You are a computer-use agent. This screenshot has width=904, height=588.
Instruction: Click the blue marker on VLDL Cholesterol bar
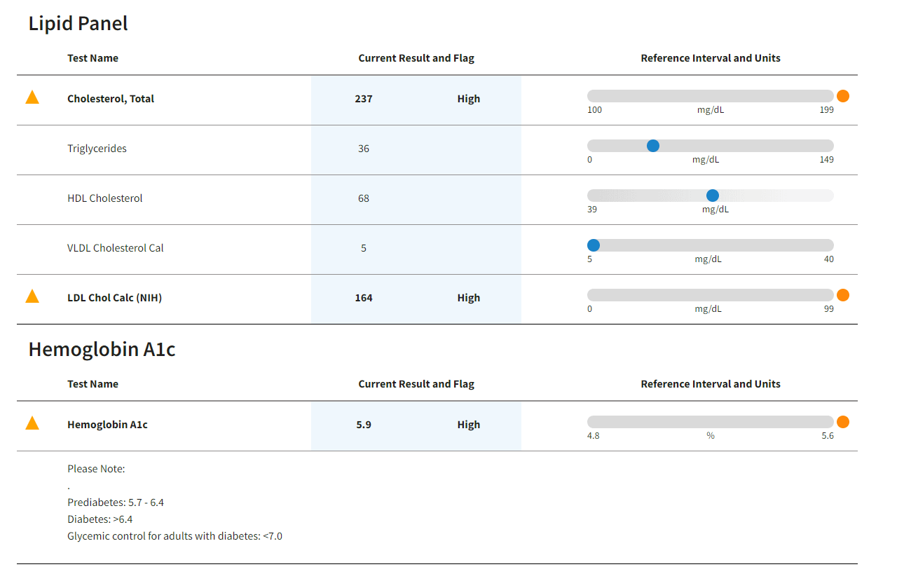pyautogui.click(x=594, y=245)
